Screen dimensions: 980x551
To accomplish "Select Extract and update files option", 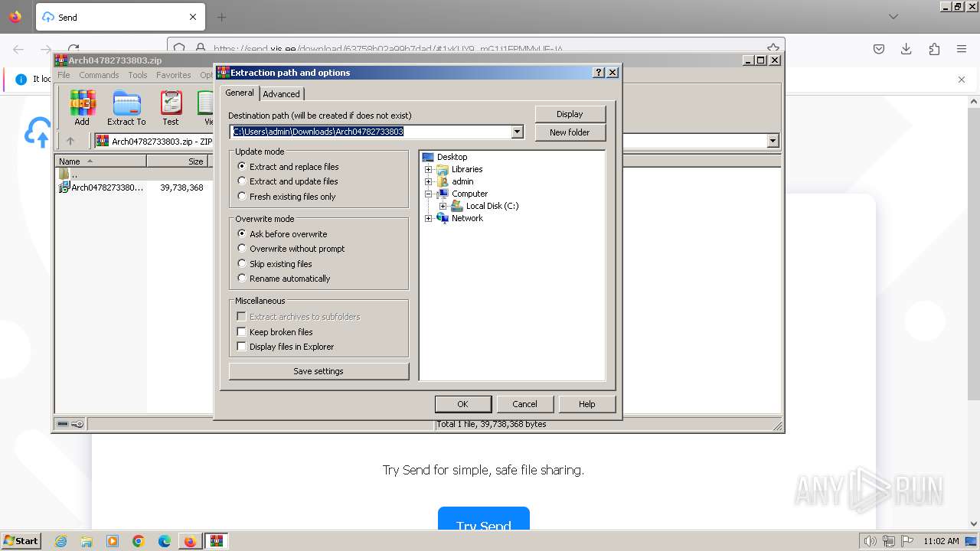I will coord(288,181).
